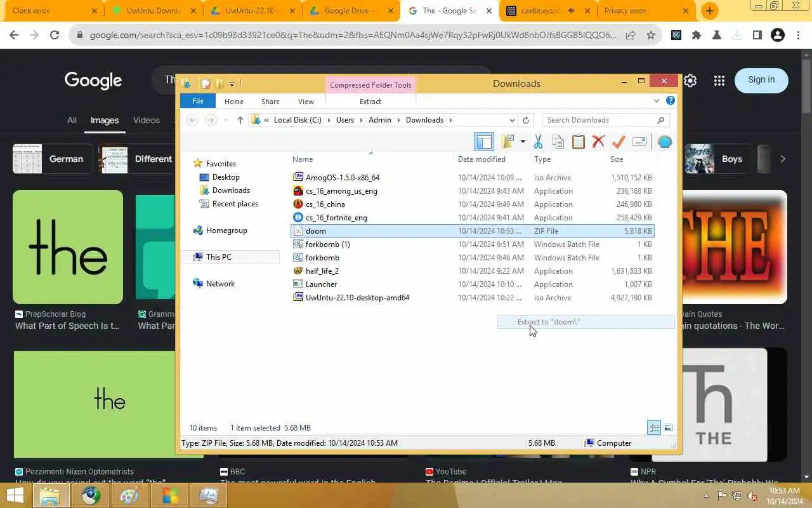Click the folder options icon with checkmark
Image resolution: width=812 pixels, height=508 pixels.
point(507,142)
